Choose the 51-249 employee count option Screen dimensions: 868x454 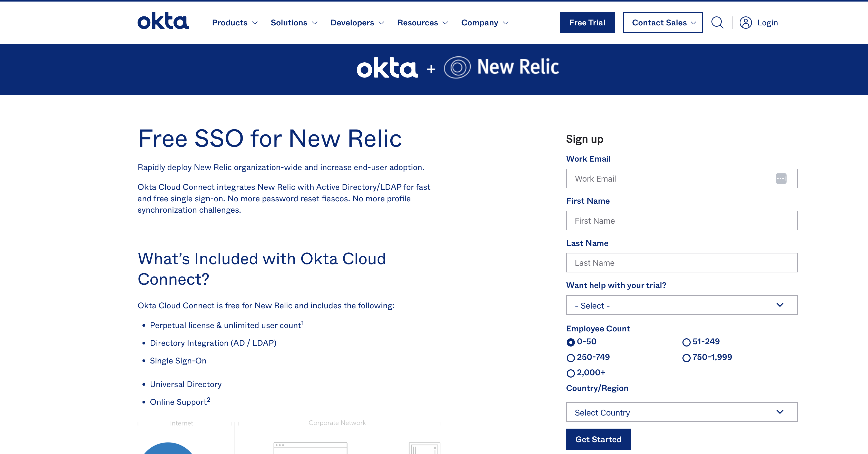[686, 342]
